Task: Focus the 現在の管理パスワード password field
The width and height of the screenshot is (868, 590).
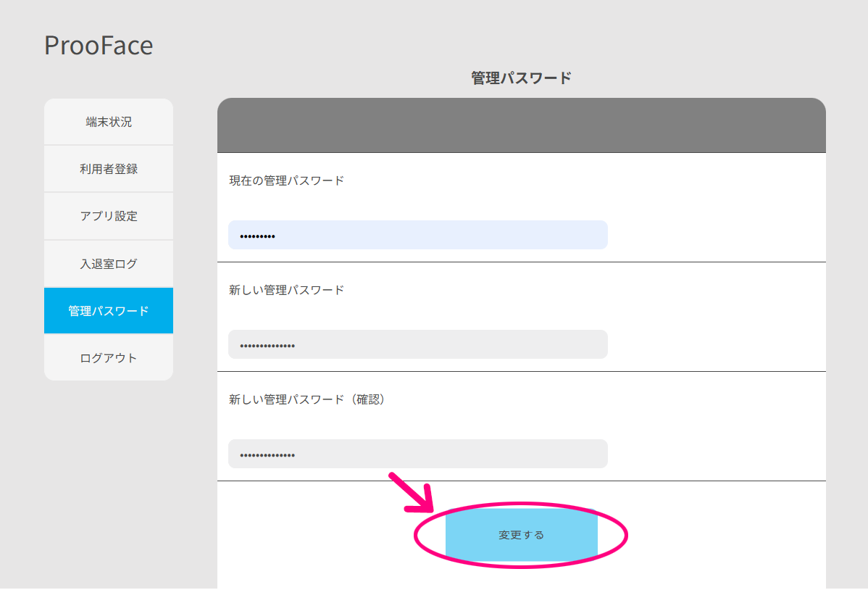Action: (x=418, y=235)
